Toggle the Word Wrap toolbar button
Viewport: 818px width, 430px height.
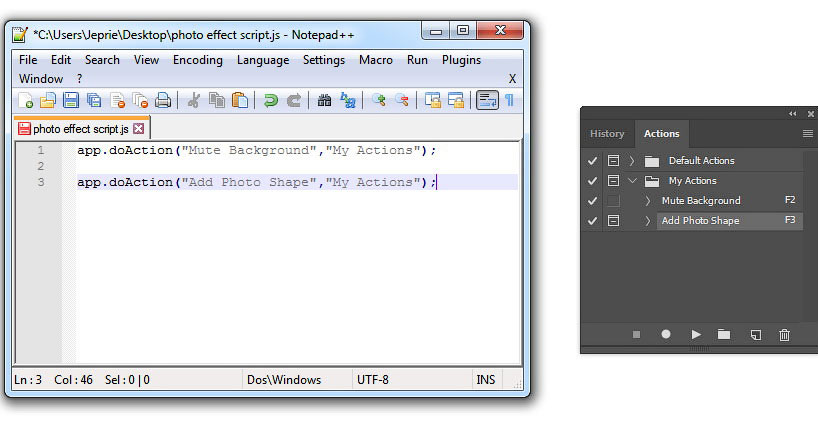(487, 100)
